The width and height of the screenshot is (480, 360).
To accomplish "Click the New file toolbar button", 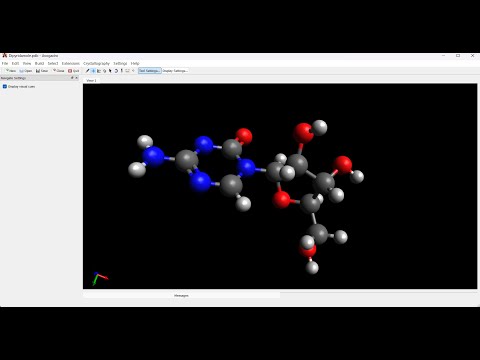I will click(x=11, y=71).
